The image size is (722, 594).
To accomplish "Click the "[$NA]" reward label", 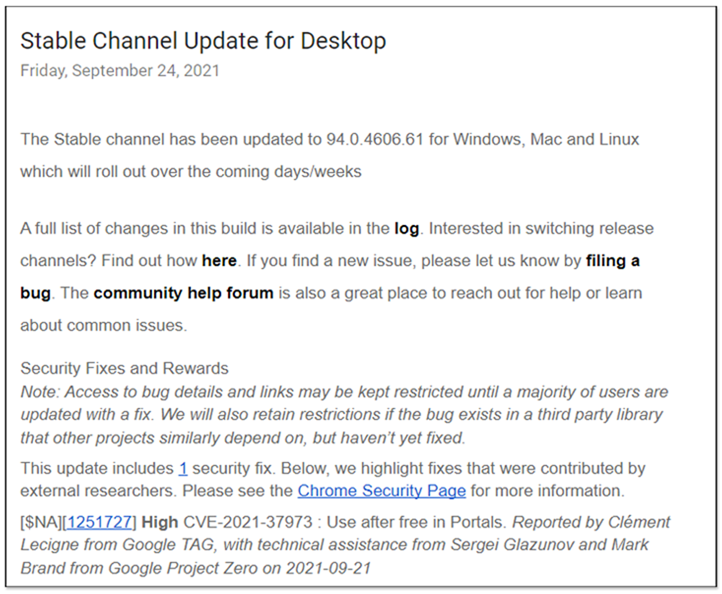I will point(41,522).
